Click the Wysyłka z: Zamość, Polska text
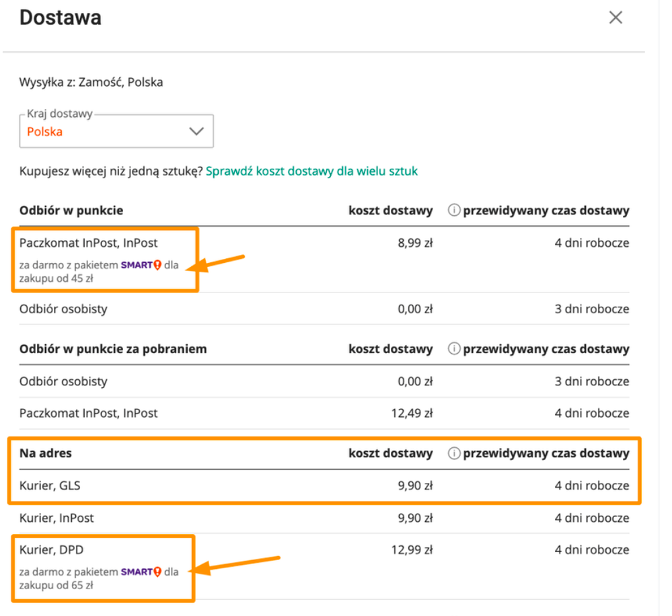 [x=91, y=83]
